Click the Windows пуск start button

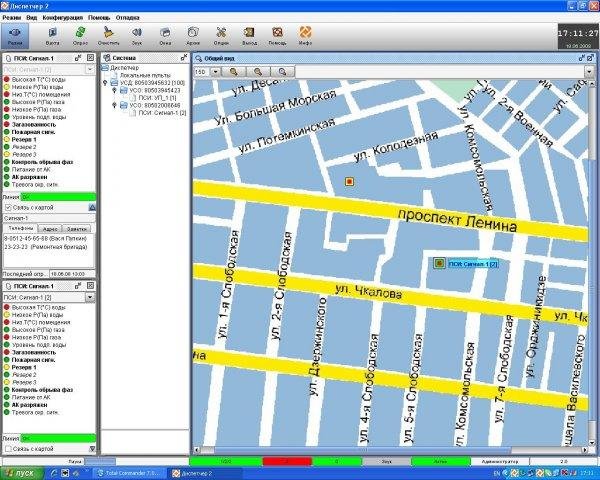20,472
